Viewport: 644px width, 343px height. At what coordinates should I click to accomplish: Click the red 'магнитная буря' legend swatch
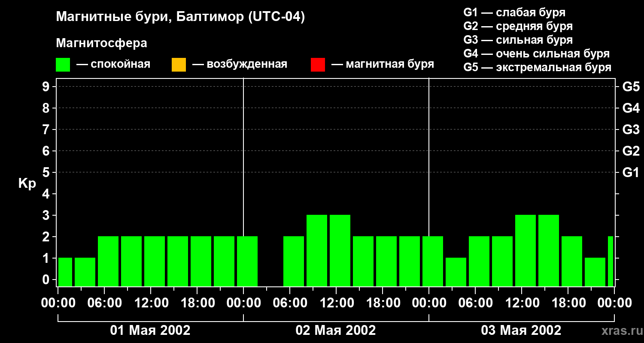[x=318, y=65]
